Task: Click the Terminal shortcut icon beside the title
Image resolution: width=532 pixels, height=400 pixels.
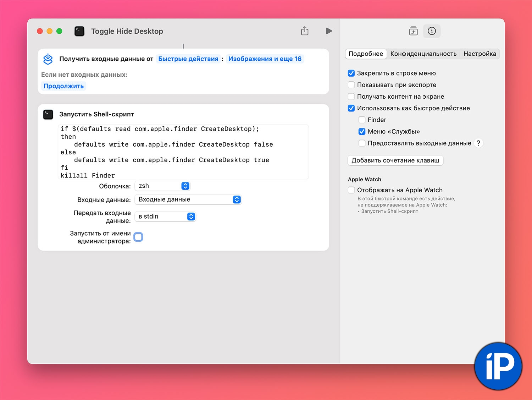Action: [x=79, y=31]
